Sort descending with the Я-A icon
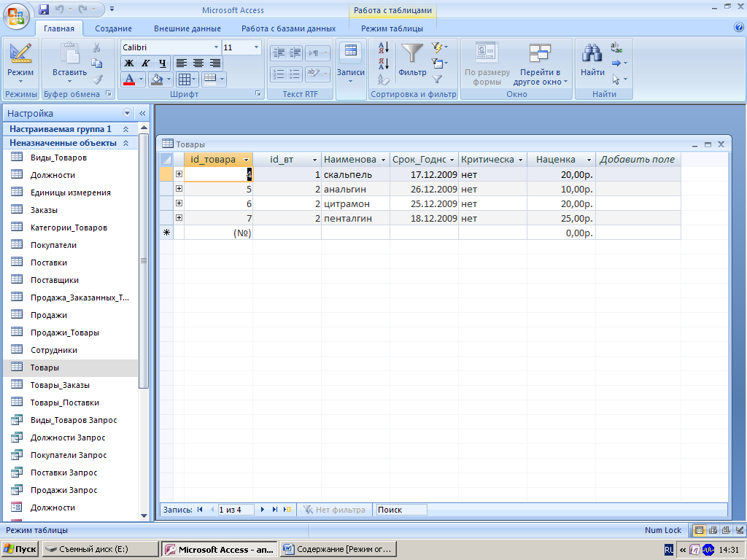 tap(384, 63)
